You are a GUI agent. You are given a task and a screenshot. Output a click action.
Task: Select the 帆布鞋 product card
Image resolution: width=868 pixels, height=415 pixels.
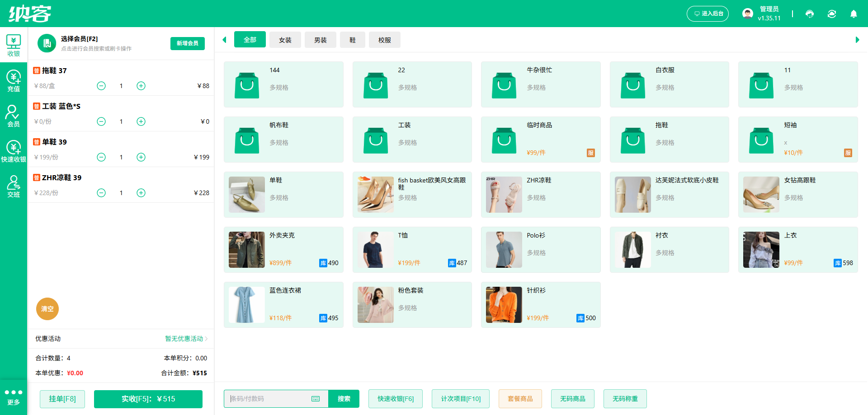point(283,140)
